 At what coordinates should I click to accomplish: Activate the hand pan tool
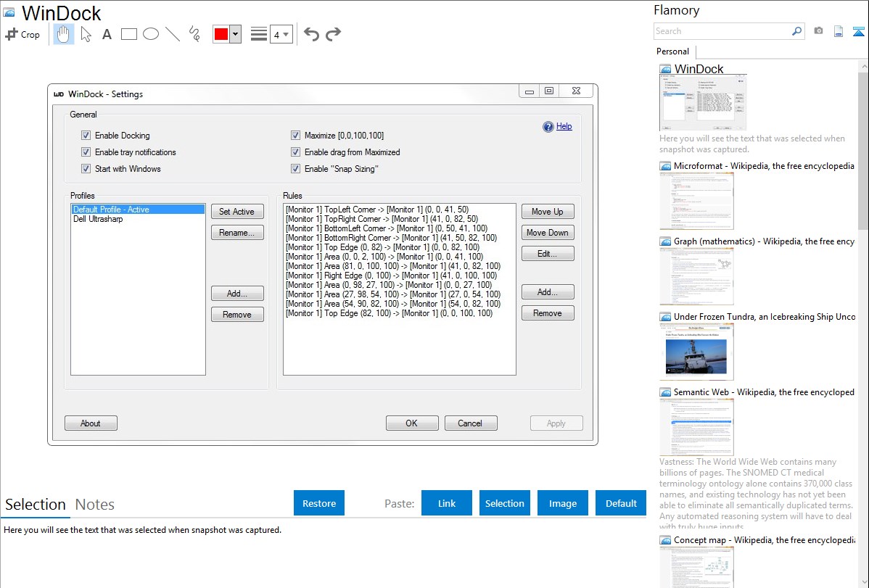click(64, 34)
